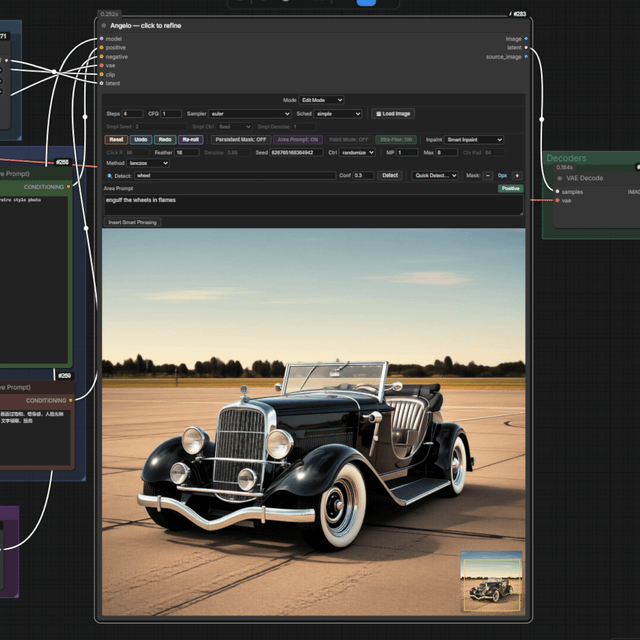The height and width of the screenshot is (640, 640).
Task: Toggle the Xtra-Fine option
Action: (396, 140)
